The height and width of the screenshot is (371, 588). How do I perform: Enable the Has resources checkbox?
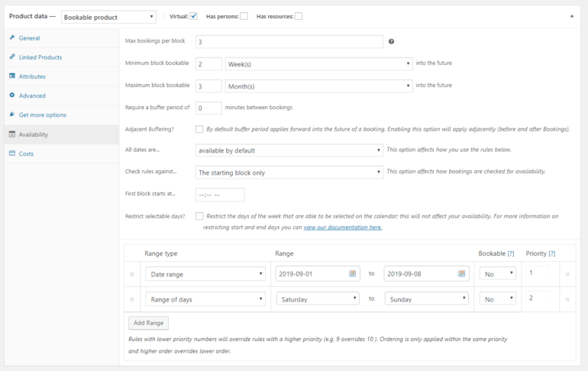[299, 16]
